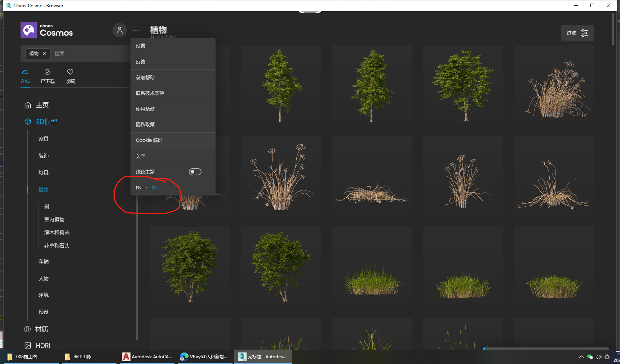Toggle the 浅色主题 light theme switch
The image size is (620, 364).
195,172
